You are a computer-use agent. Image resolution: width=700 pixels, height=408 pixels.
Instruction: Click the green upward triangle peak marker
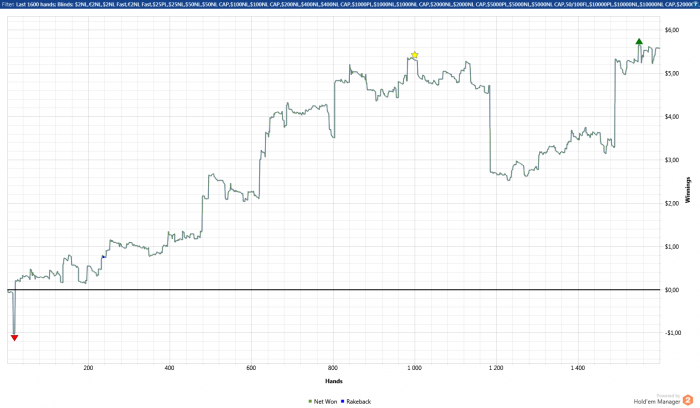tap(639, 42)
